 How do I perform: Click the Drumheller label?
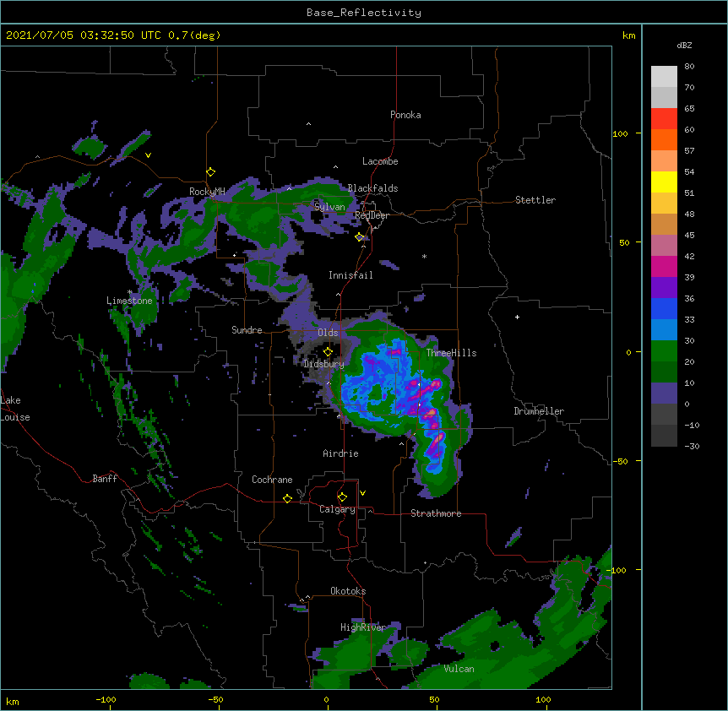point(539,411)
